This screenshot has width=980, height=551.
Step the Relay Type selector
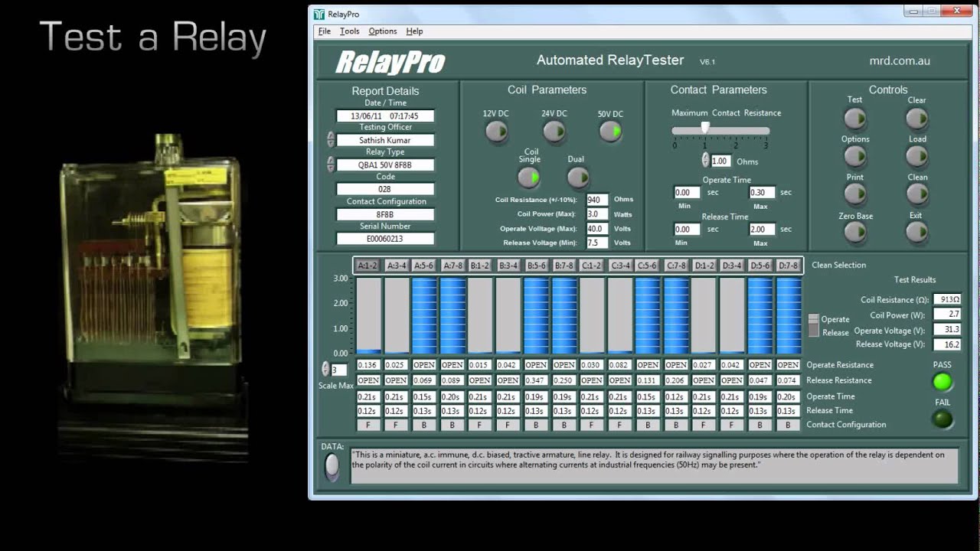[331, 164]
